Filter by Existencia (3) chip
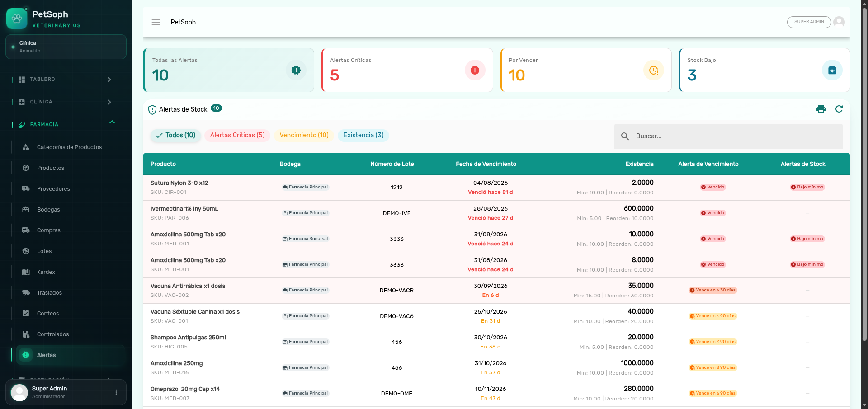Image resolution: width=868 pixels, height=409 pixels. pos(363,135)
